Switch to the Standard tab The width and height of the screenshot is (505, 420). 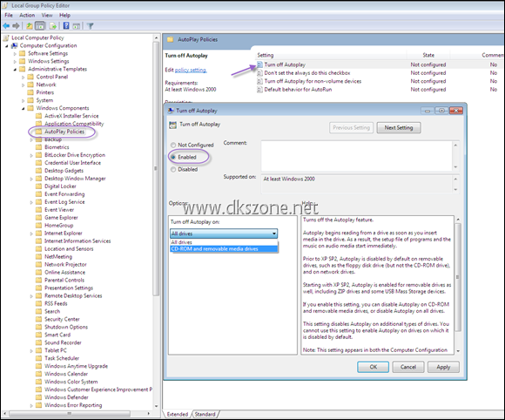click(x=205, y=414)
